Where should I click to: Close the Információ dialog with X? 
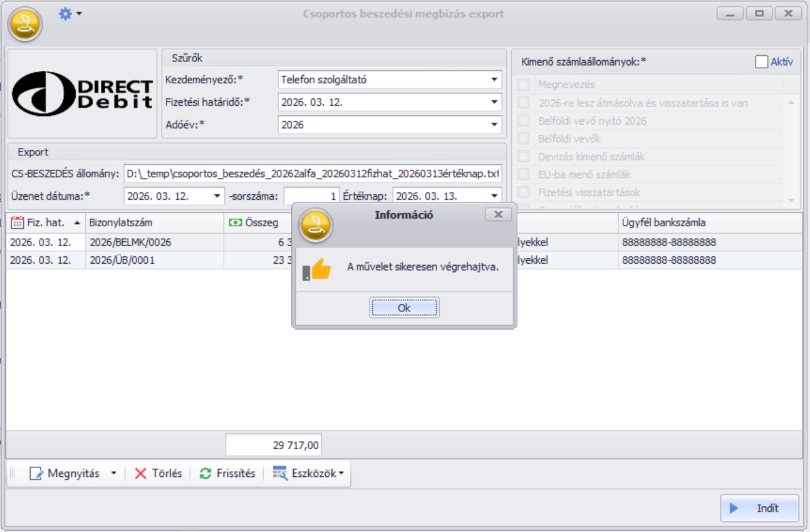[x=498, y=215]
